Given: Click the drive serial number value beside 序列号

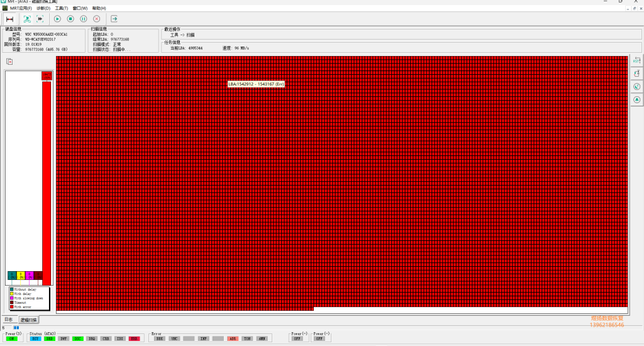Looking at the screenshot, I should click(x=40, y=40).
